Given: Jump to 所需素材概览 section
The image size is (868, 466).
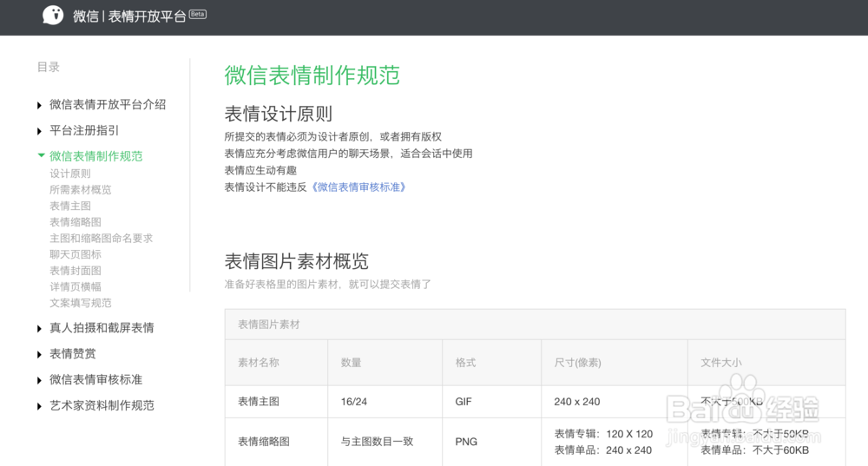Looking at the screenshot, I should [81, 189].
